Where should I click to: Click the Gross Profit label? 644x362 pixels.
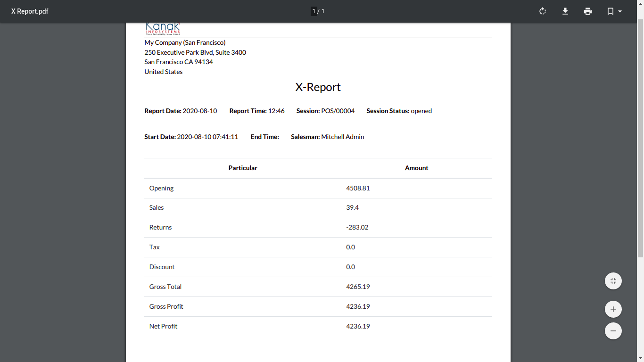click(x=166, y=306)
